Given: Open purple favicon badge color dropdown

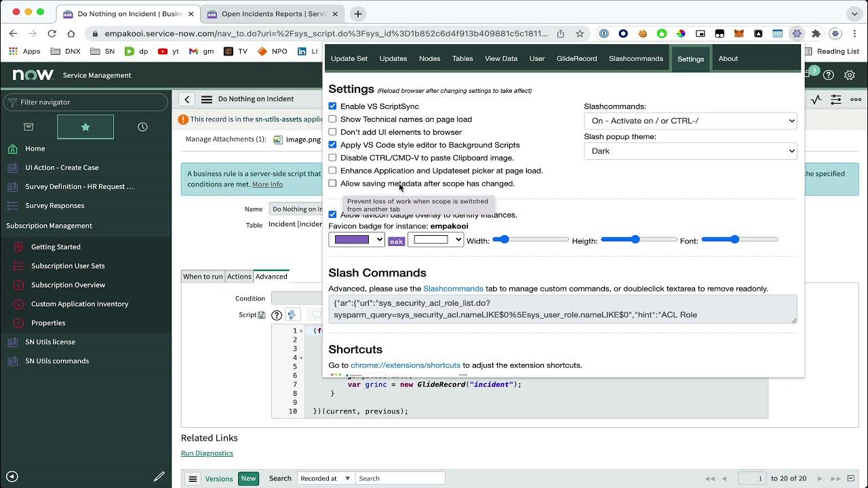Looking at the screenshot, I should pyautogui.click(x=357, y=239).
